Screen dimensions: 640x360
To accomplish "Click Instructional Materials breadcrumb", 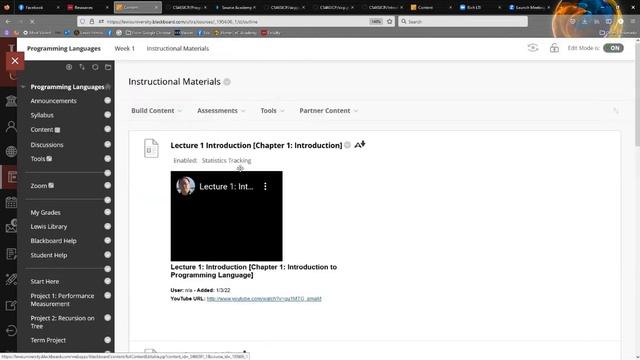I will 178,48.
